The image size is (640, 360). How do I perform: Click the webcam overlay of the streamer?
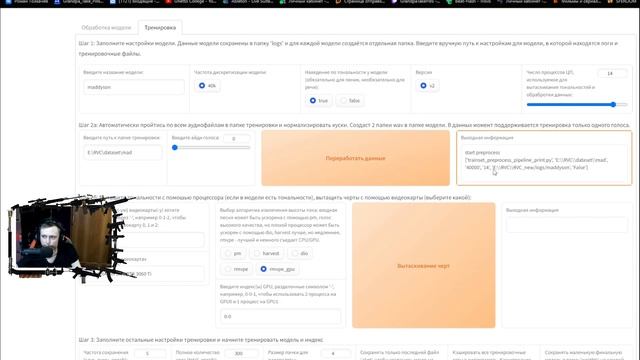coord(65,239)
